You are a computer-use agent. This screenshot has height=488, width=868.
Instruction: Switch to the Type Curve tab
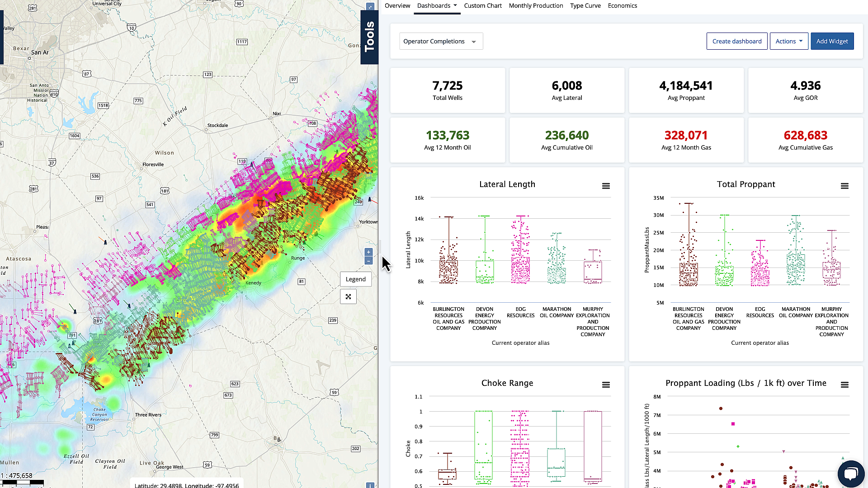(585, 6)
